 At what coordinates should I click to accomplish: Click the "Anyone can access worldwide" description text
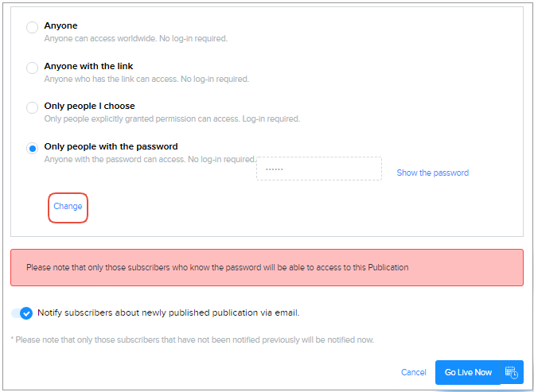135,38
